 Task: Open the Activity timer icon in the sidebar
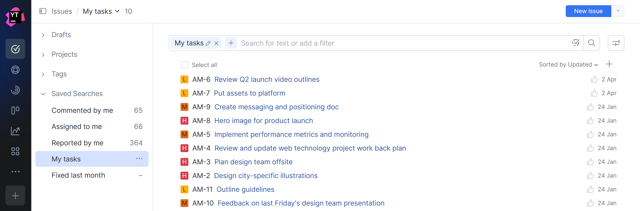[x=15, y=90]
